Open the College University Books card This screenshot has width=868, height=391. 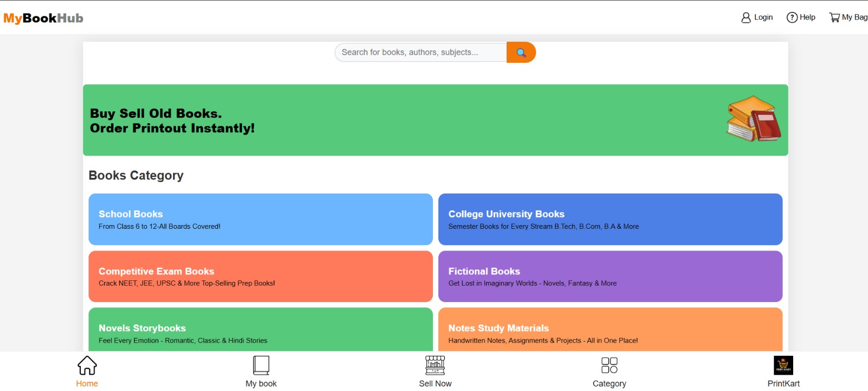(x=610, y=219)
